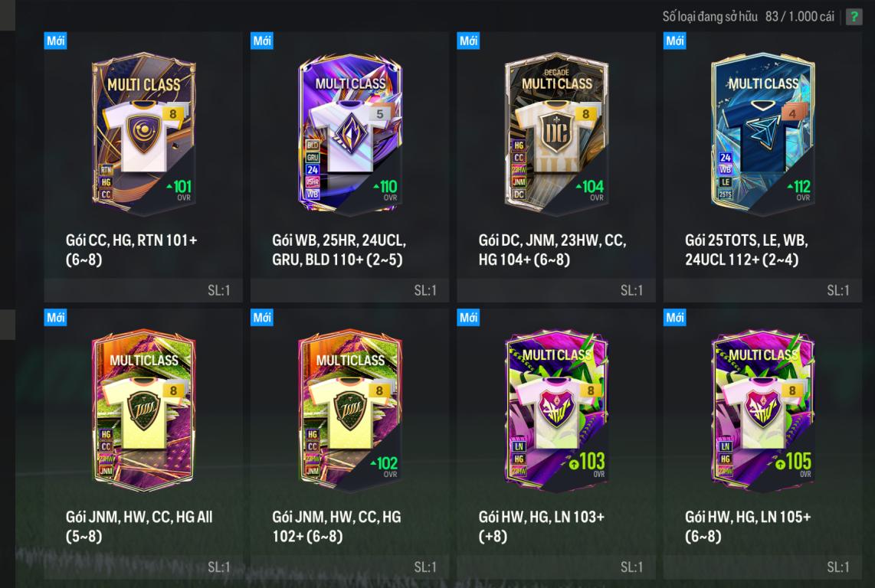
Task: Click Gói HW, HG, LN 105+ (6~8) label
Action: [x=748, y=527]
